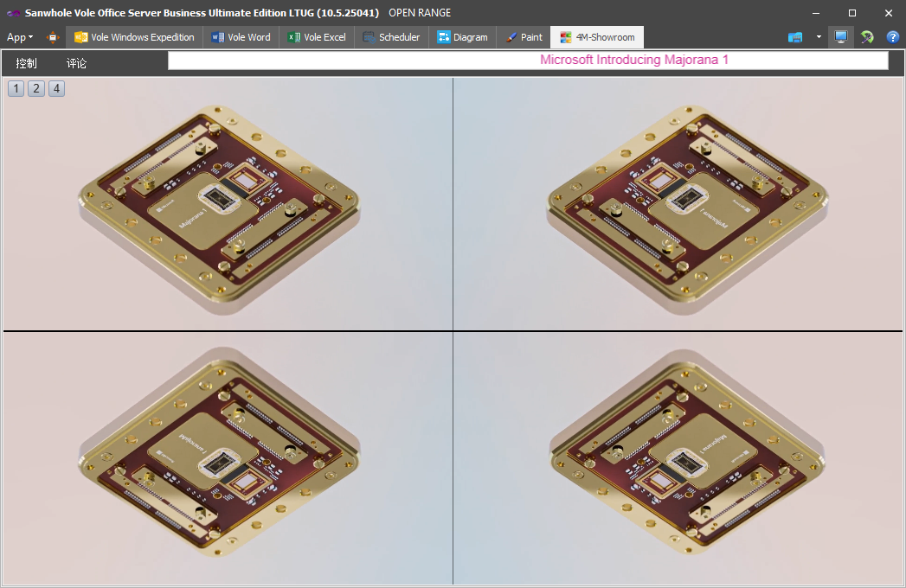Open the 控制 menu
This screenshot has height=588, width=906.
click(x=26, y=63)
